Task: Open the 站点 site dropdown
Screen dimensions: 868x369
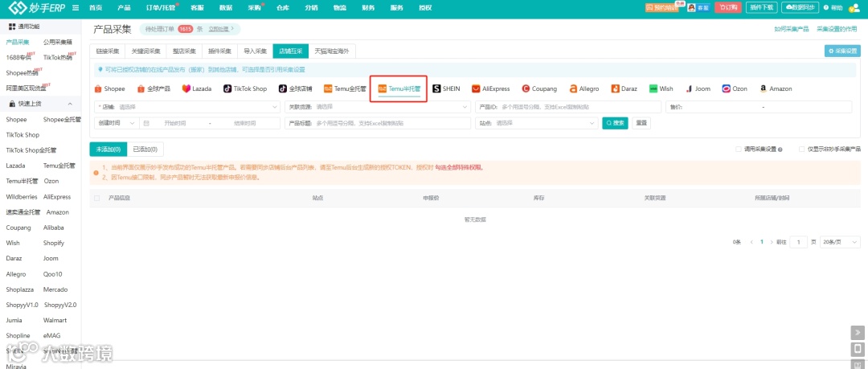Action: 536,123
